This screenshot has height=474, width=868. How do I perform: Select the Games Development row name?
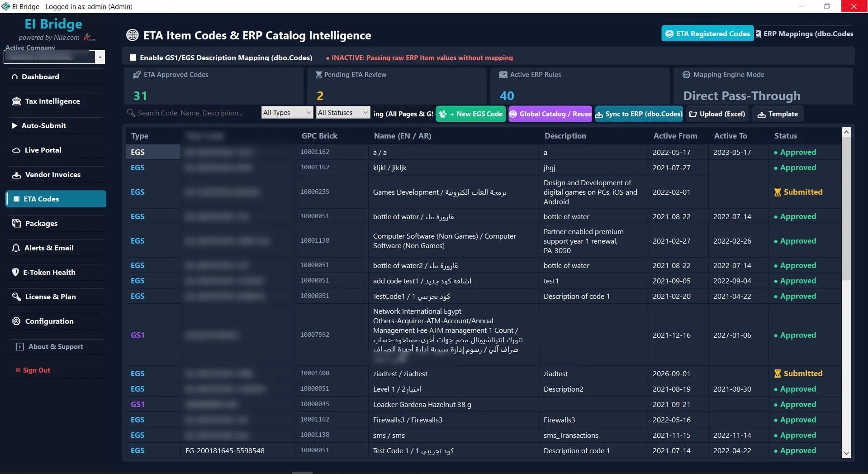coord(440,192)
